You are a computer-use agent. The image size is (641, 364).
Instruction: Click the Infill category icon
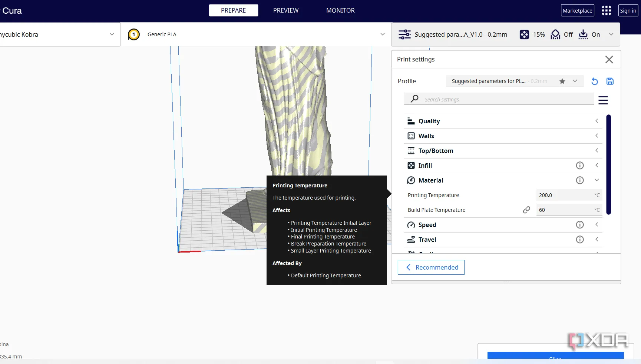coord(411,166)
